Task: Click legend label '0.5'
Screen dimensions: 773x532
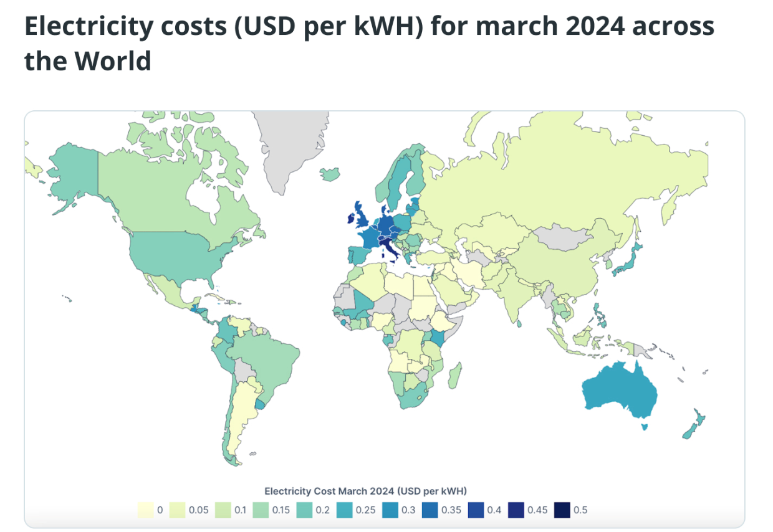Action: (580, 510)
